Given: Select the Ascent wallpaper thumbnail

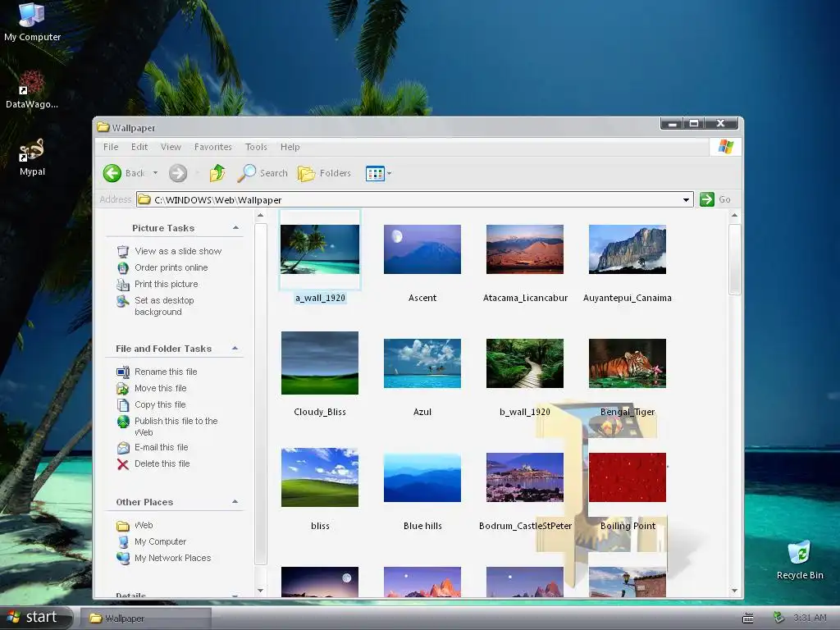Looking at the screenshot, I should click(x=422, y=249).
